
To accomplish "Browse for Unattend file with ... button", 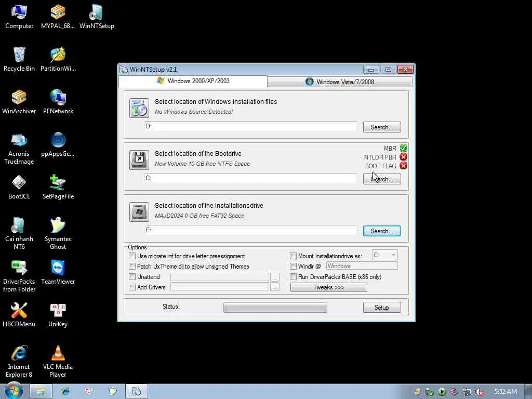I will [275, 277].
